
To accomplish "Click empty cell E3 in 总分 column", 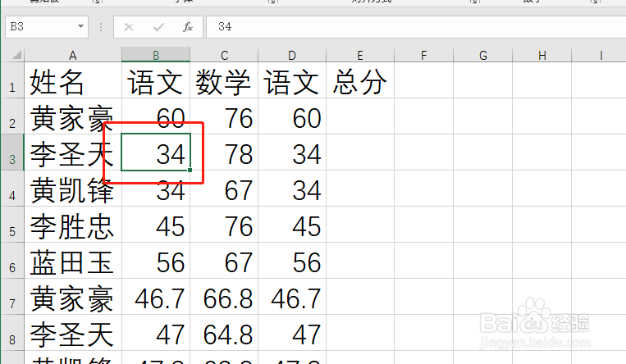I will (360, 152).
